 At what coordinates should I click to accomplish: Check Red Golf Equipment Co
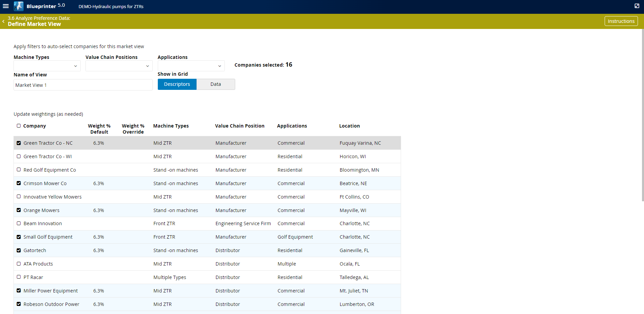coord(19,170)
